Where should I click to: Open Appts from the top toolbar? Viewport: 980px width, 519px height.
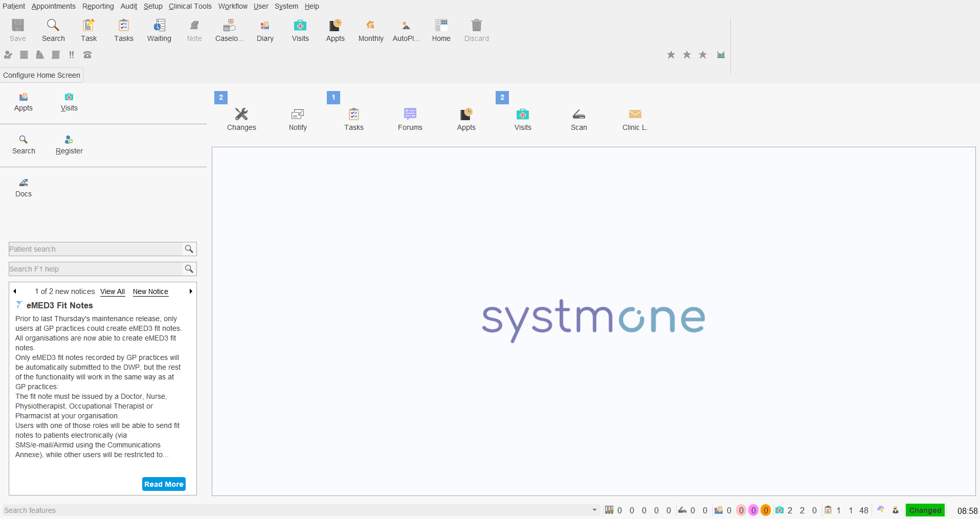[336, 30]
